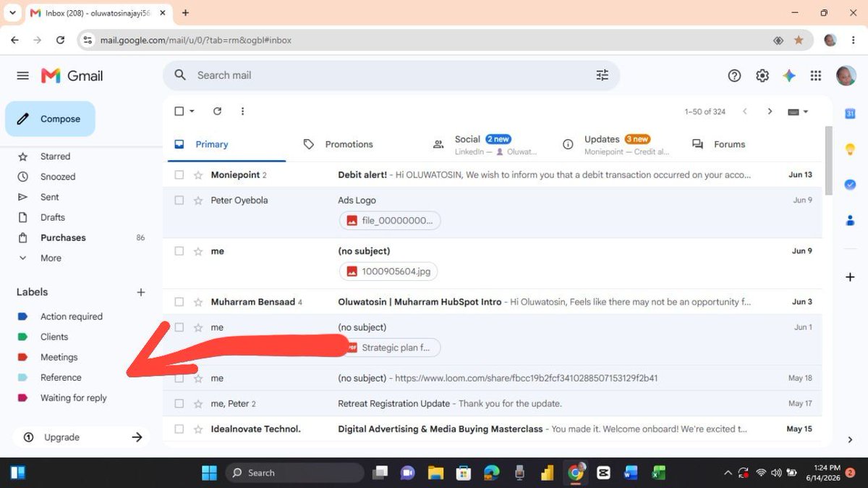Star the Muharram Bensaad email
The image size is (868, 488).
click(x=197, y=302)
